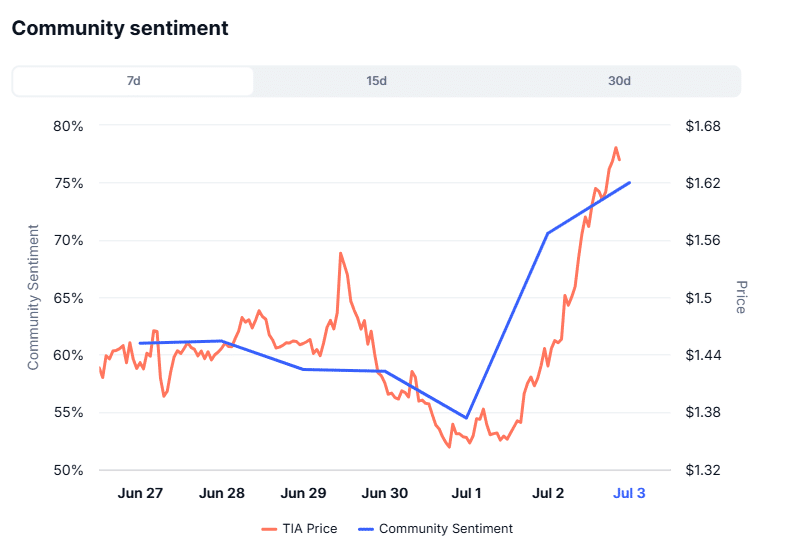Click the blue Community Sentiment legend line marker
This screenshot has width=785, height=548.
pyautogui.click(x=365, y=529)
